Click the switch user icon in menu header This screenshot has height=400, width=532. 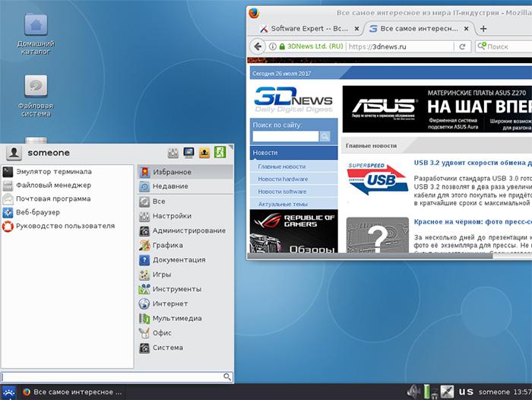click(x=204, y=153)
